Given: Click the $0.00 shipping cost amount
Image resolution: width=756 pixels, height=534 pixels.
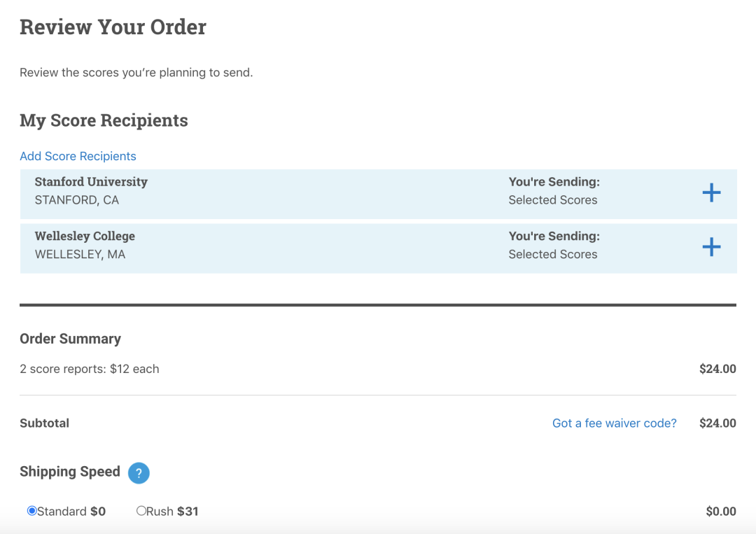Looking at the screenshot, I should (x=720, y=512).
